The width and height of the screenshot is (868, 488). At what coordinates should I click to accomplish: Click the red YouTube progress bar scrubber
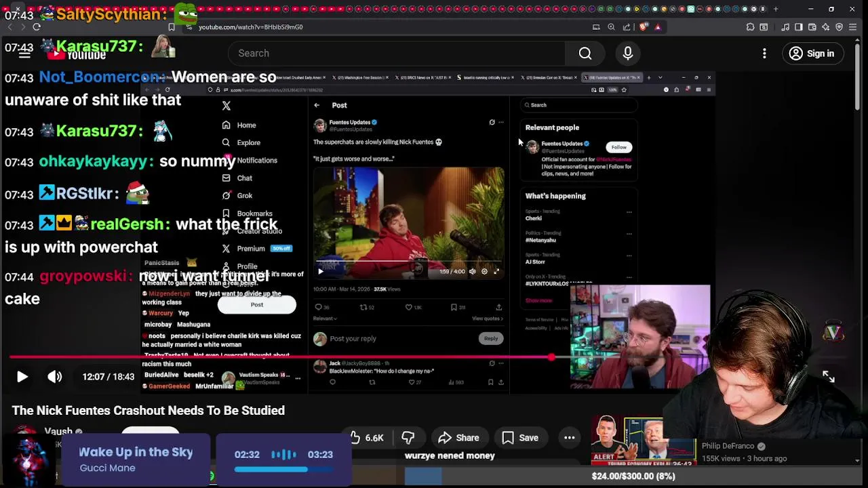point(552,357)
